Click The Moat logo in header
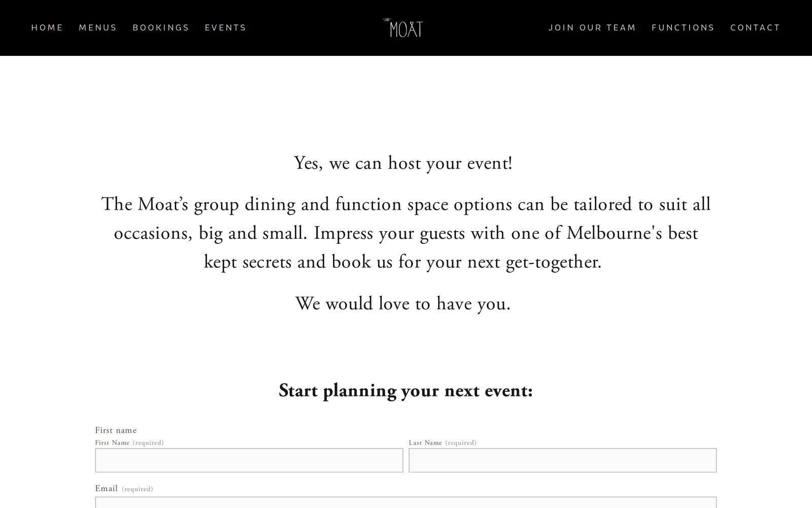 click(x=403, y=28)
